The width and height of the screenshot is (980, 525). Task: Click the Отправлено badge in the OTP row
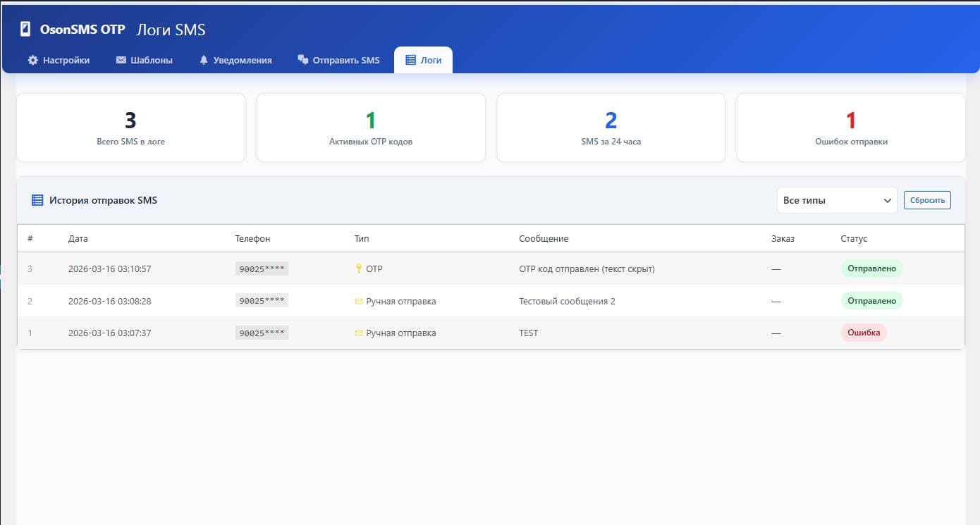(x=871, y=269)
